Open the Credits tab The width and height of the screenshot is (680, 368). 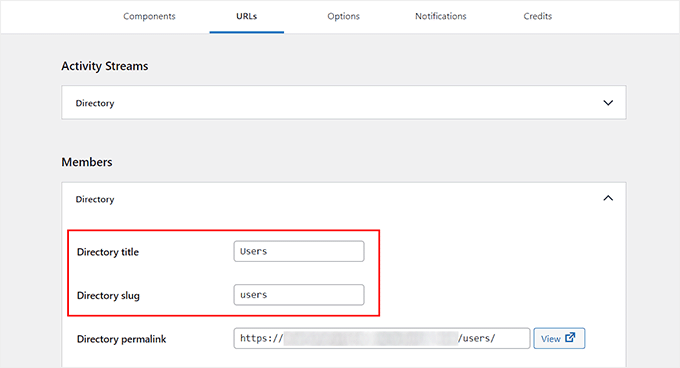538,16
